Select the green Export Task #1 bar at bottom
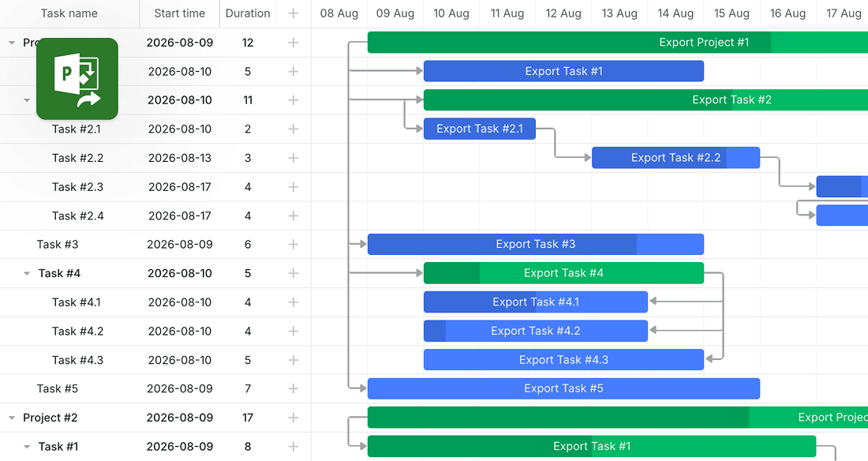This screenshot has height=461, width=868. pyautogui.click(x=592, y=447)
